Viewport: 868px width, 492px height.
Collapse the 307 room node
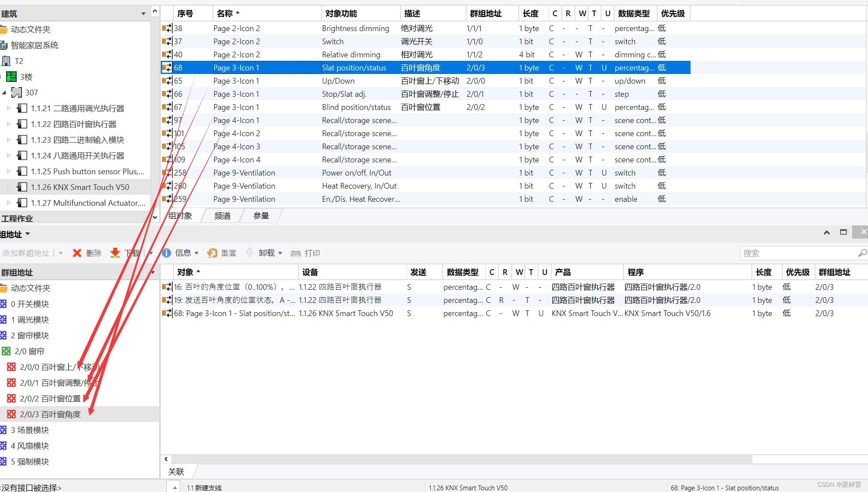pos(4,92)
